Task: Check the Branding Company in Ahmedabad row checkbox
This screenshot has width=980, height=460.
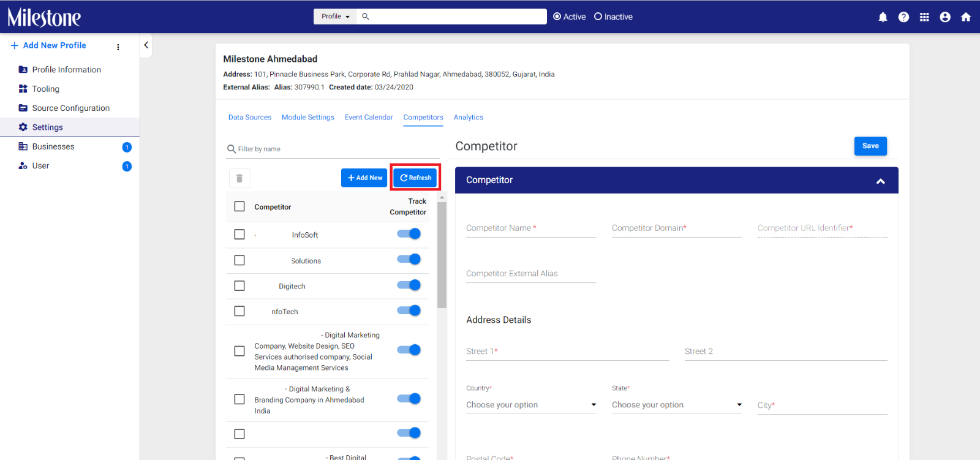Action: (239, 399)
